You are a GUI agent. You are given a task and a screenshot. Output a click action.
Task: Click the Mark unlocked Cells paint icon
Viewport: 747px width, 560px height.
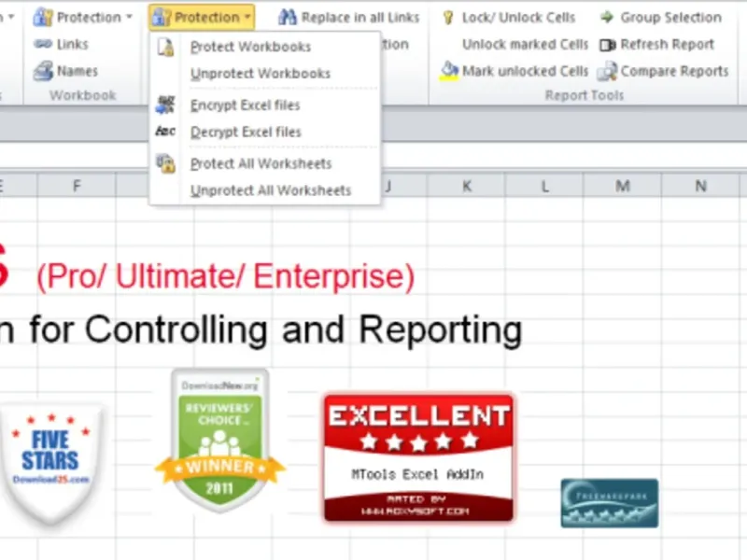click(x=448, y=71)
